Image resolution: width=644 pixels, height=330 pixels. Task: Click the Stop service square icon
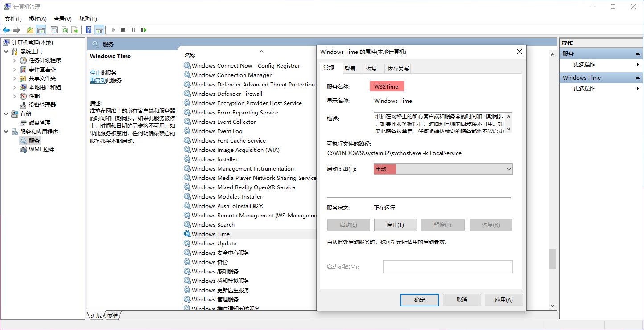[123, 30]
